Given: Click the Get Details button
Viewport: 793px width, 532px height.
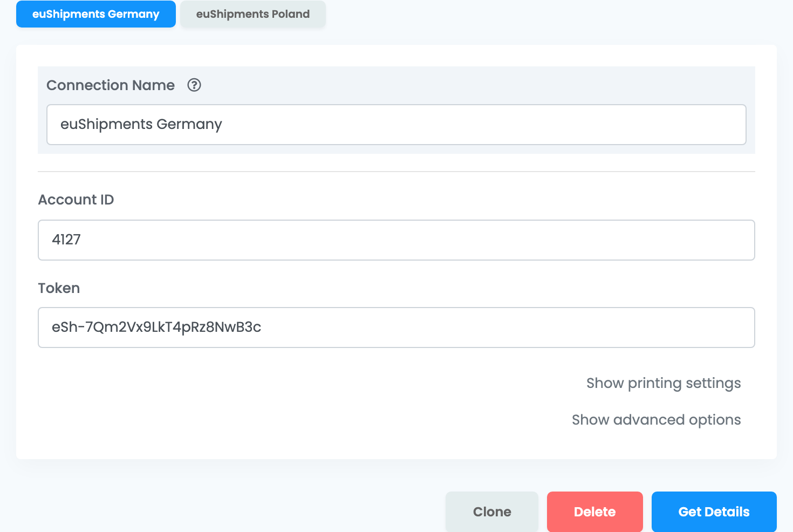Looking at the screenshot, I should (x=714, y=511).
